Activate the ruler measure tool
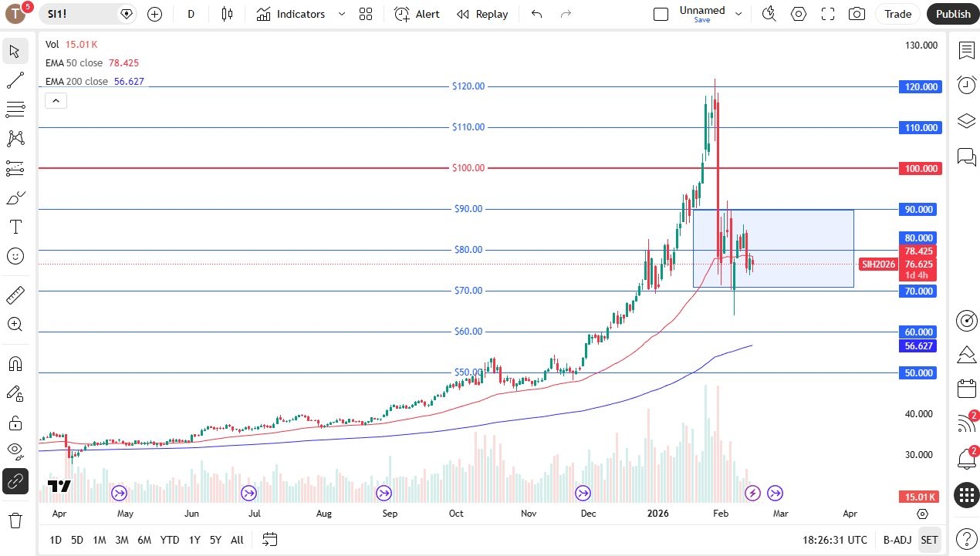The image size is (980, 556). 15,295
